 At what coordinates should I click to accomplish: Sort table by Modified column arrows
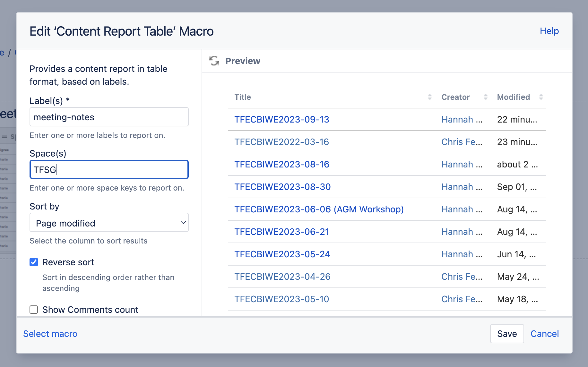click(x=541, y=97)
